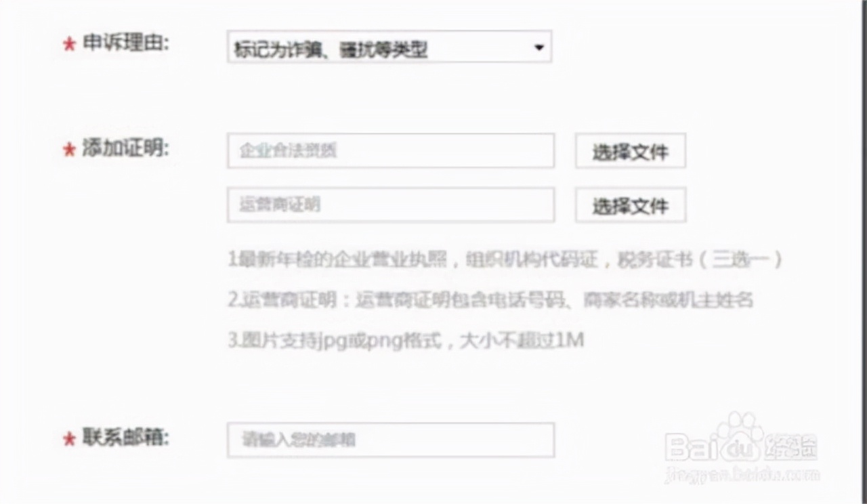Focus the 企业合法资质 file input field

391,150
